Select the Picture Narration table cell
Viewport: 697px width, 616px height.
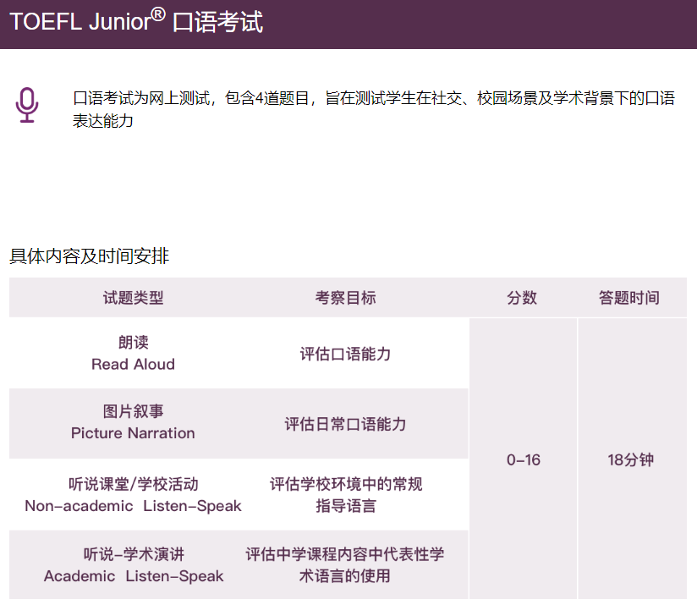pos(133,423)
